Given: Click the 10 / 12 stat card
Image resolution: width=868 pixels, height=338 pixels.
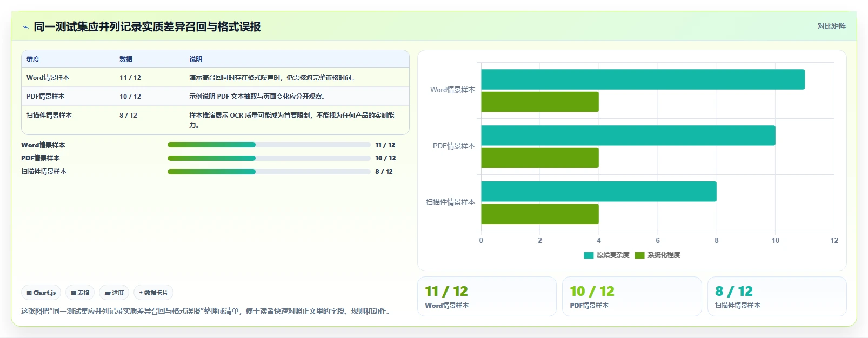Looking at the screenshot, I should [632, 296].
